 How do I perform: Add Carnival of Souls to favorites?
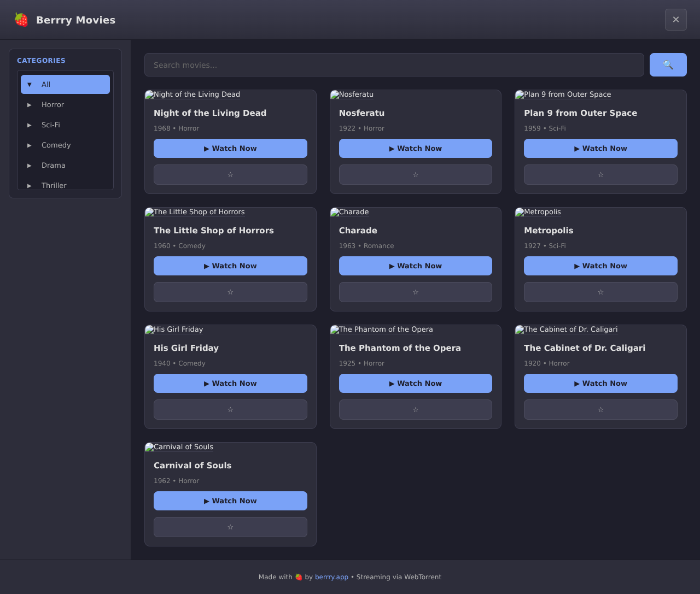point(230,527)
